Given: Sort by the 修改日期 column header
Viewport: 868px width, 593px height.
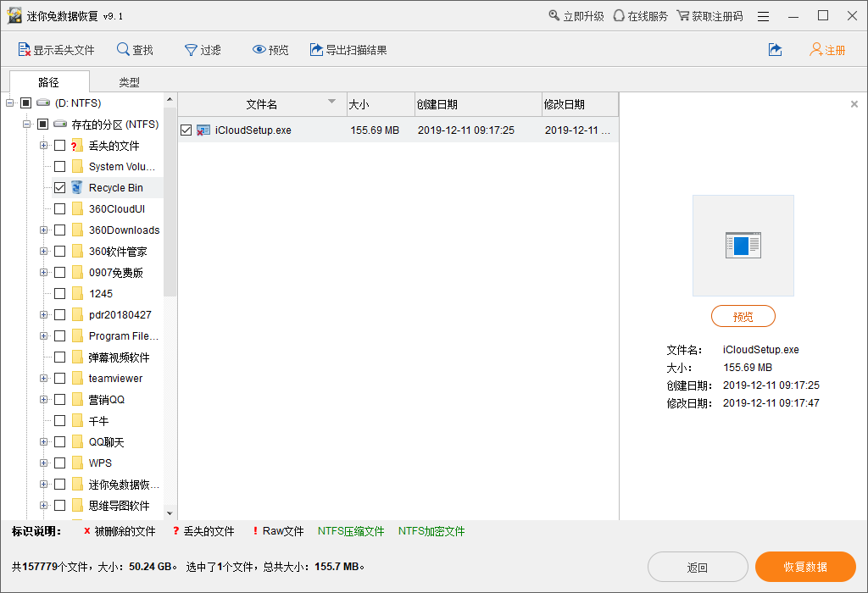Looking at the screenshot, I should pos(580,104).
